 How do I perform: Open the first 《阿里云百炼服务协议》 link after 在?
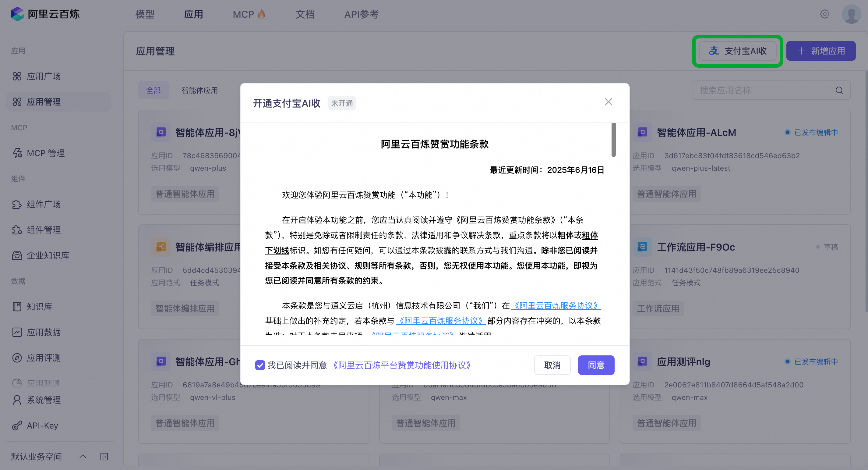pyautogui.click(x=556, y=306)
